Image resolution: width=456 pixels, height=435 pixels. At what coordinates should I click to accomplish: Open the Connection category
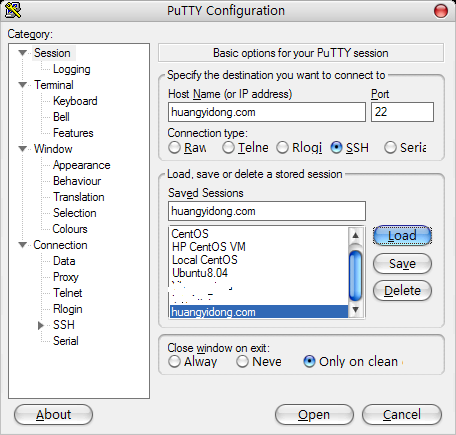(x=60, y=245)
